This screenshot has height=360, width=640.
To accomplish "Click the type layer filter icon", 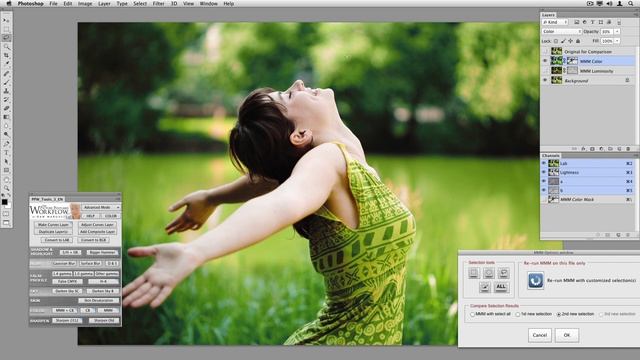I will pos(593,22).
